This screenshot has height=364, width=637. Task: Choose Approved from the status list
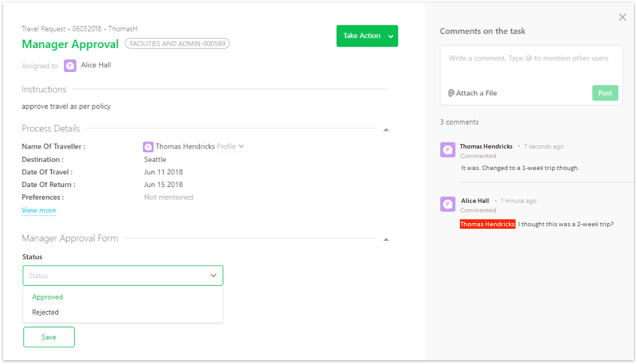[47, 297]
